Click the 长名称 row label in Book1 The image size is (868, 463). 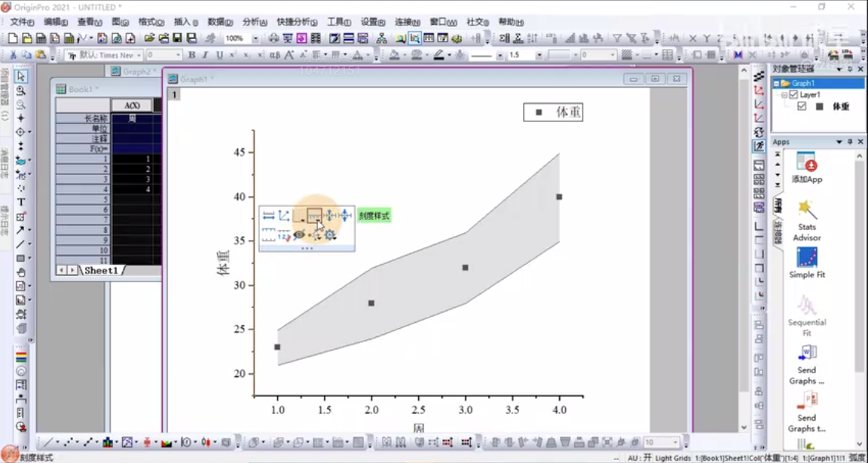pos(82,118)
